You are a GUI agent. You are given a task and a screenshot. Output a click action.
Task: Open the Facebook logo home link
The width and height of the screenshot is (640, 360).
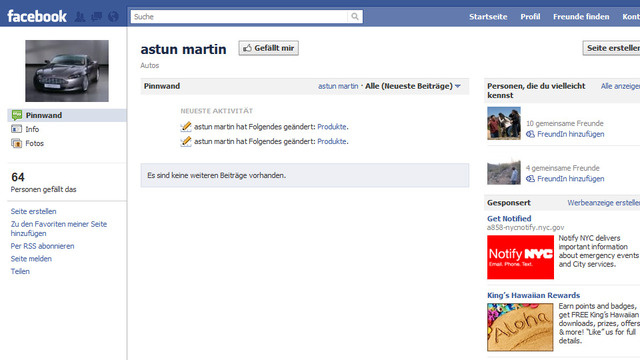pyautogui.click(x=37, y=16)
